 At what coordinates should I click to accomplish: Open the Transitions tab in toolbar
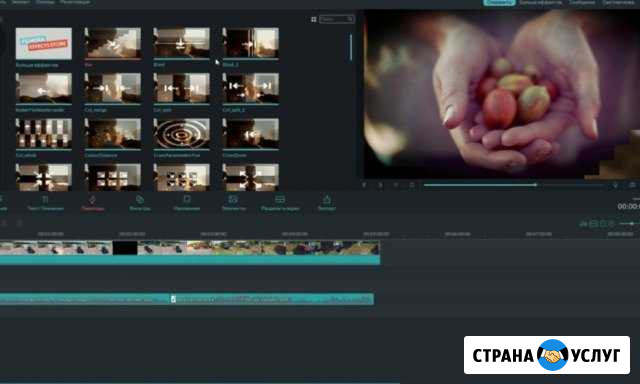pos(92,203)
